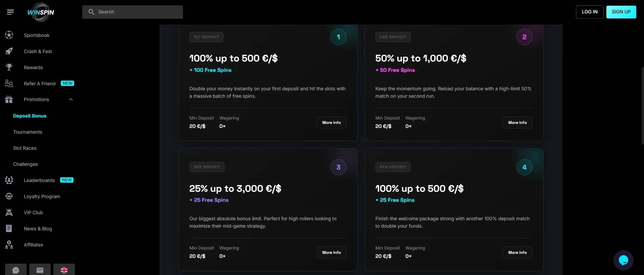Open the VIP Club crown icon

[9, 212]
